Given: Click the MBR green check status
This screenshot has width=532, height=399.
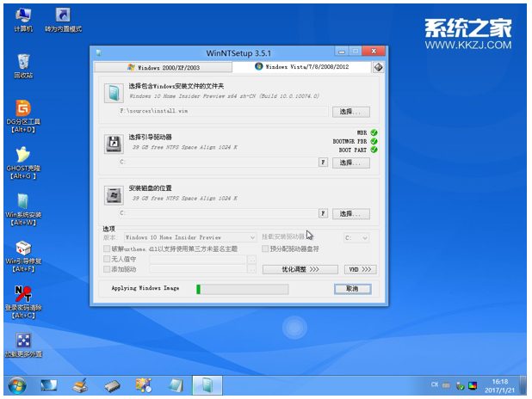Looking at the screenshot, I should pos(374,132).
